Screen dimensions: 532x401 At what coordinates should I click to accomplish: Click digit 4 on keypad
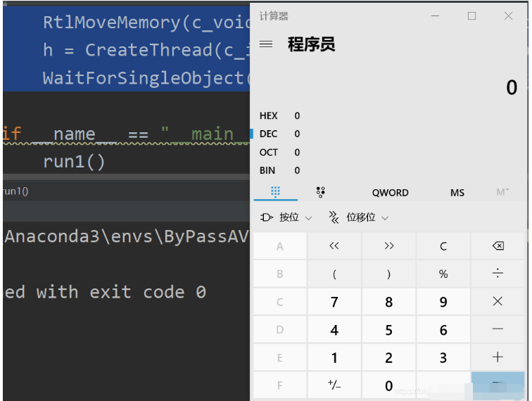click(334, 329)
